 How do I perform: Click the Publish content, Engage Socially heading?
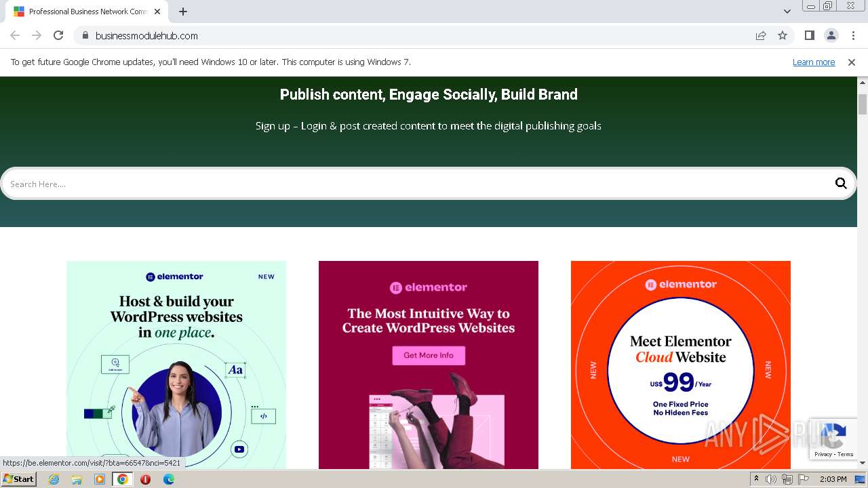(429, 94)
